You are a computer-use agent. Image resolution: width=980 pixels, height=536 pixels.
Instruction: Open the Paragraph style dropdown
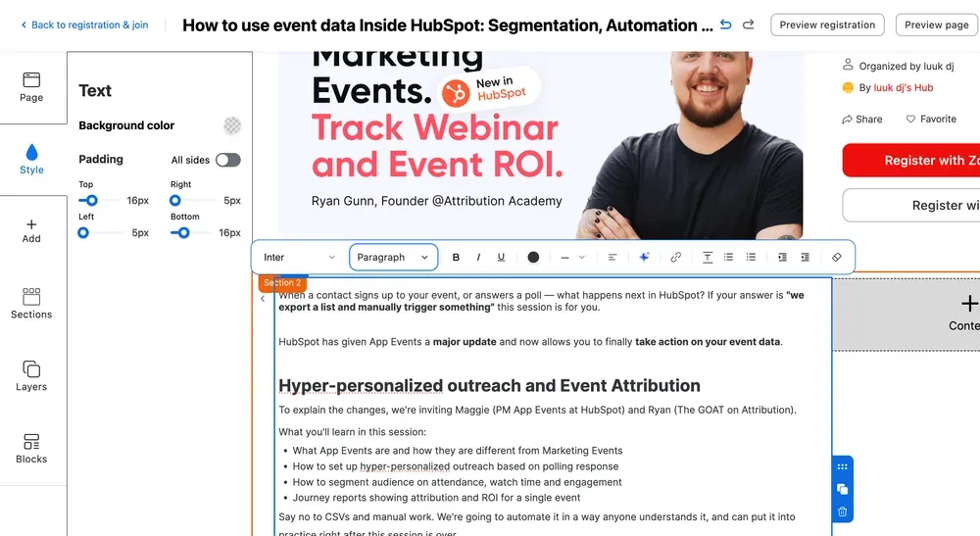[393, 258]
